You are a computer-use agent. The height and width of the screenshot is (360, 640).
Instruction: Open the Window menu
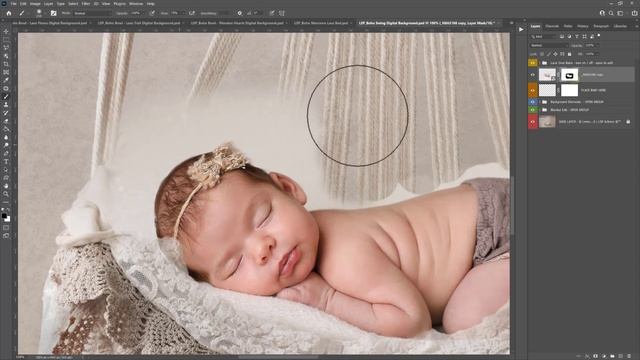click(136, 4)
